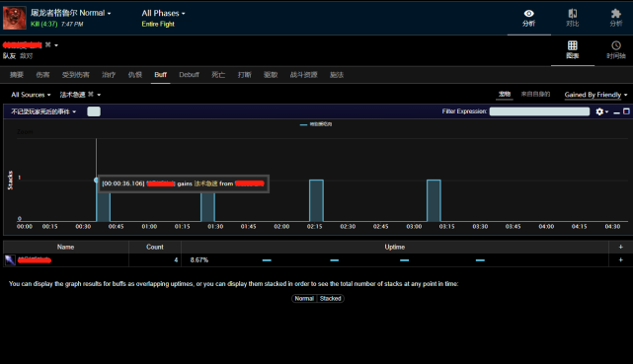Click the plus icon in table header

[x=620, y=247]
